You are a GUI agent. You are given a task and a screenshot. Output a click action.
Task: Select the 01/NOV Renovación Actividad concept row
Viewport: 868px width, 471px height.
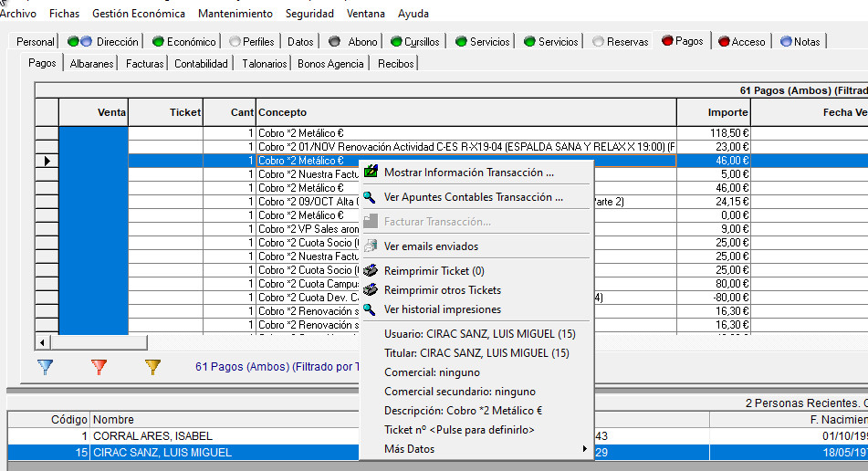[466, 147]
